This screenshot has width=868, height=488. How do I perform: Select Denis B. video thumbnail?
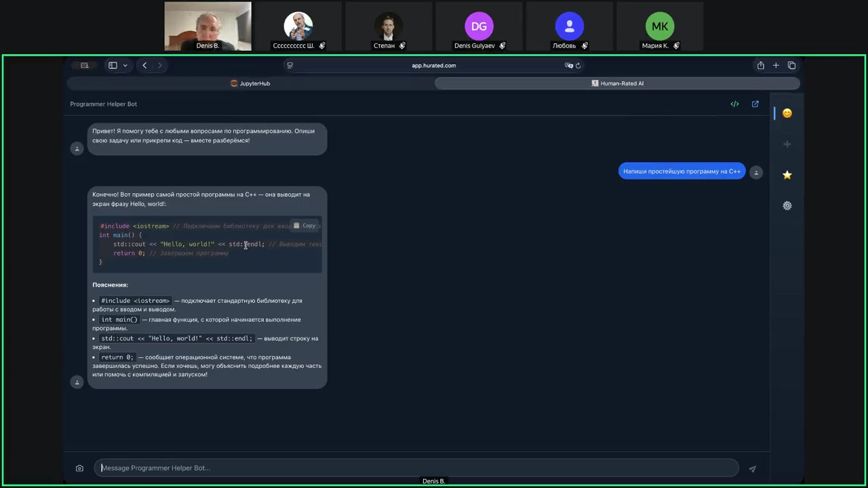tap(208, 26)
